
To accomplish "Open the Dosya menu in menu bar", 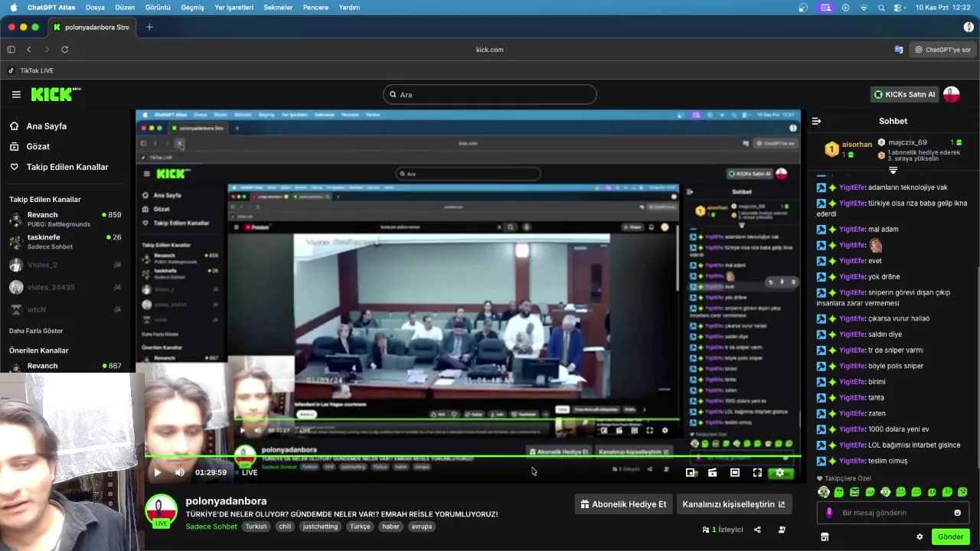I will tap(95, 8).
